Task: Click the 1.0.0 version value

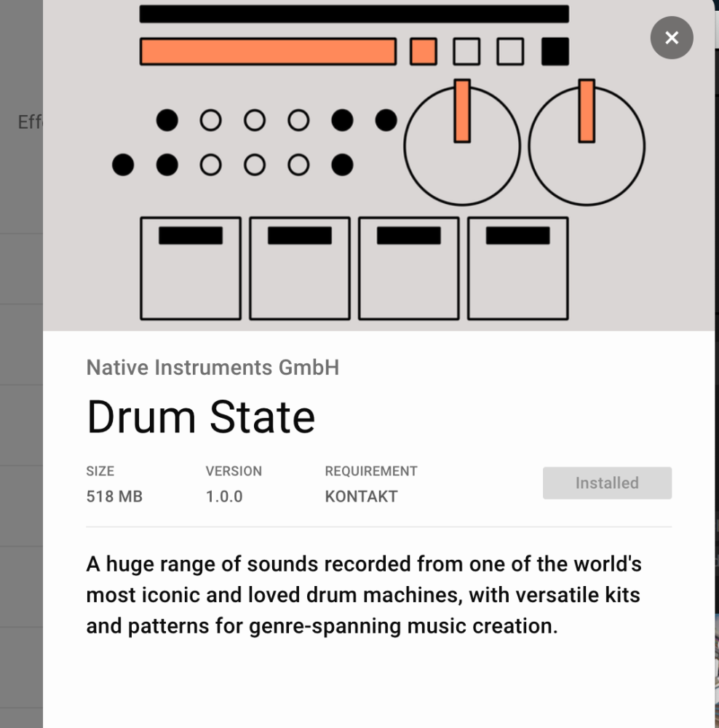Action: click(224, 496)
